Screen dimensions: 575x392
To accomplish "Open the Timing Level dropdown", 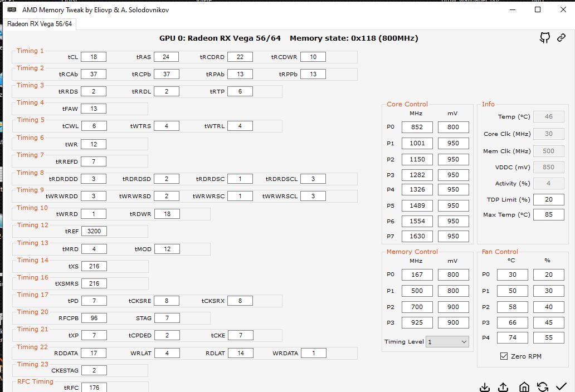I will coord(447,342).
